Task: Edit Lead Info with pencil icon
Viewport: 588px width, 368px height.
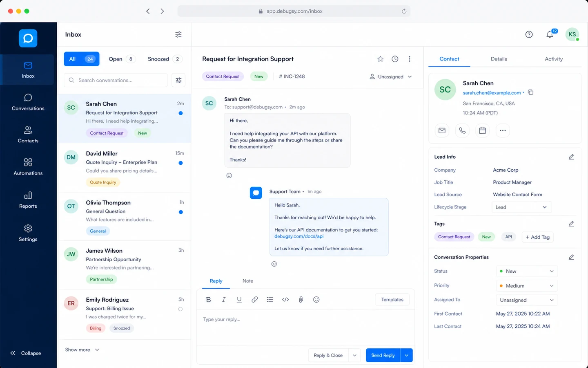Action: click(571, 157)
